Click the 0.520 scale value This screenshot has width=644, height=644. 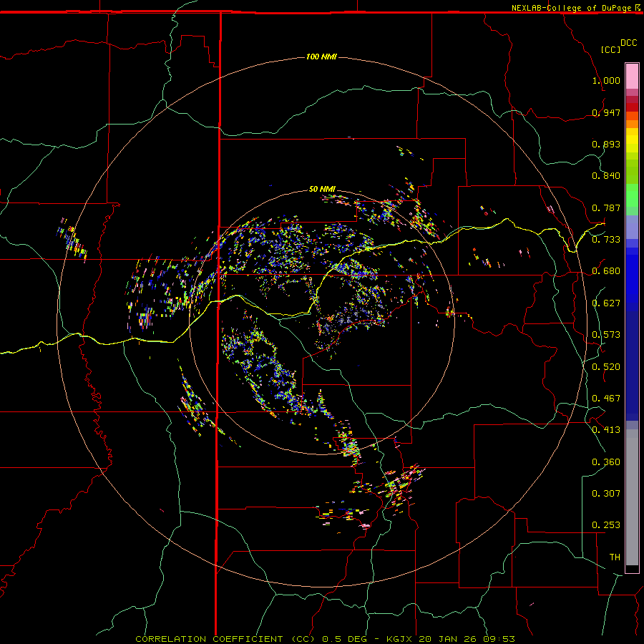tap(606, 367)
